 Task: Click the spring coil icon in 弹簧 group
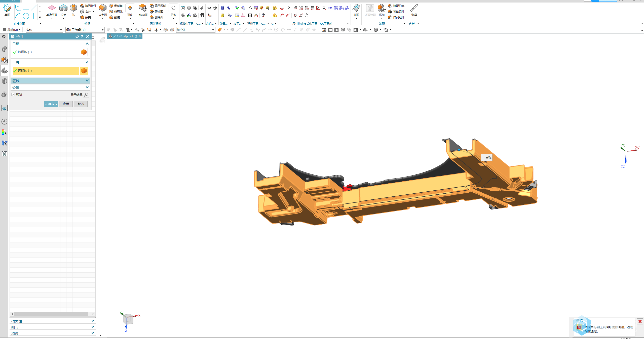[x=222, y=8]
